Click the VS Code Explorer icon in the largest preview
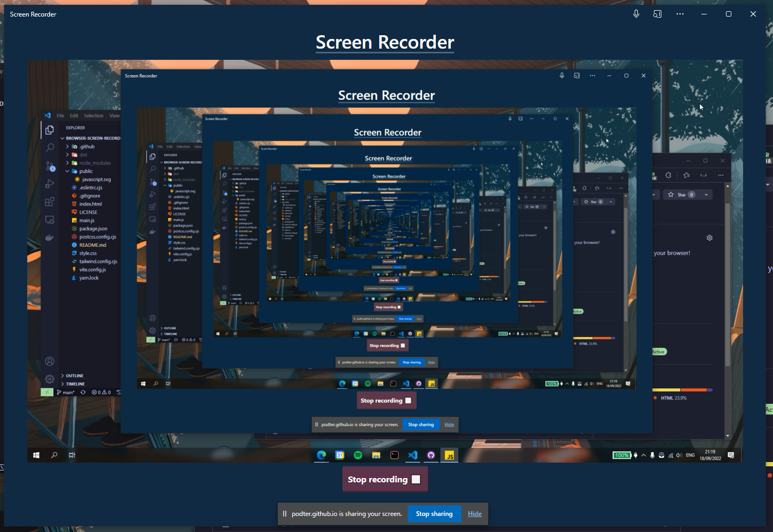Viewport: 773px width, 532px height. pyautogui.click(x=50, y=130)
